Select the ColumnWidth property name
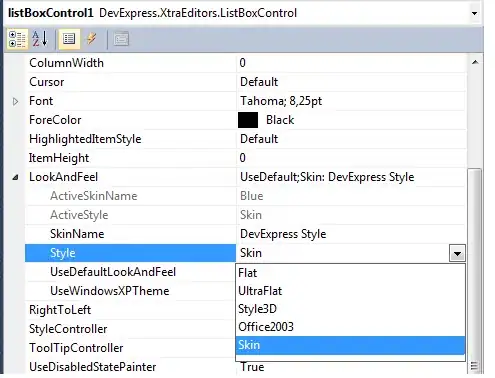Image resolution: width=495 pixels, height=378 pixels. coord(66,63)
